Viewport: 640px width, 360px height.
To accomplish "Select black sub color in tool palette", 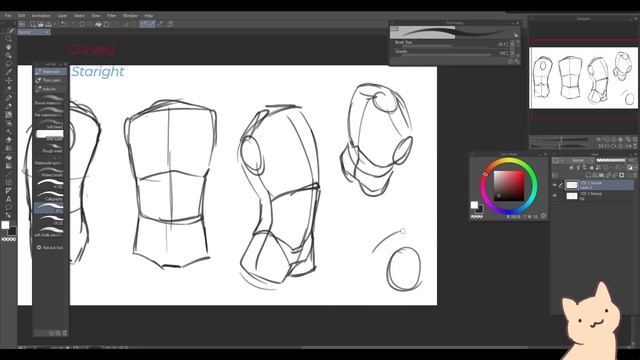I will tap(12, 231).
